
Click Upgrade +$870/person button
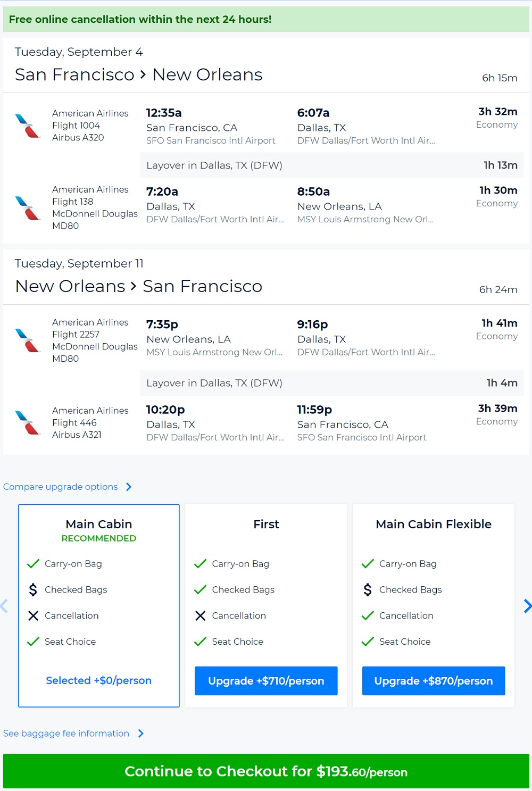434,681
